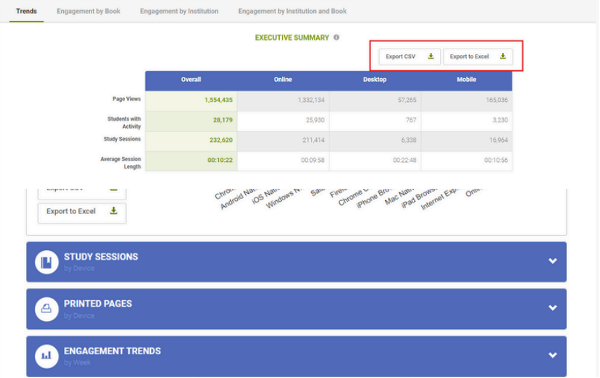
Task: Click the Mobile study sessions 16,964
Action: 499,140
